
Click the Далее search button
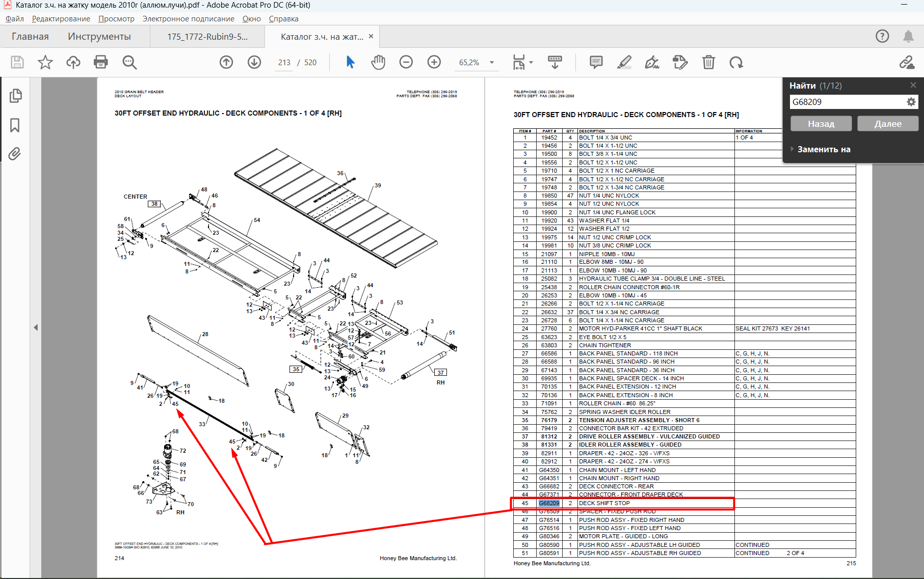[x=888, y=124]
